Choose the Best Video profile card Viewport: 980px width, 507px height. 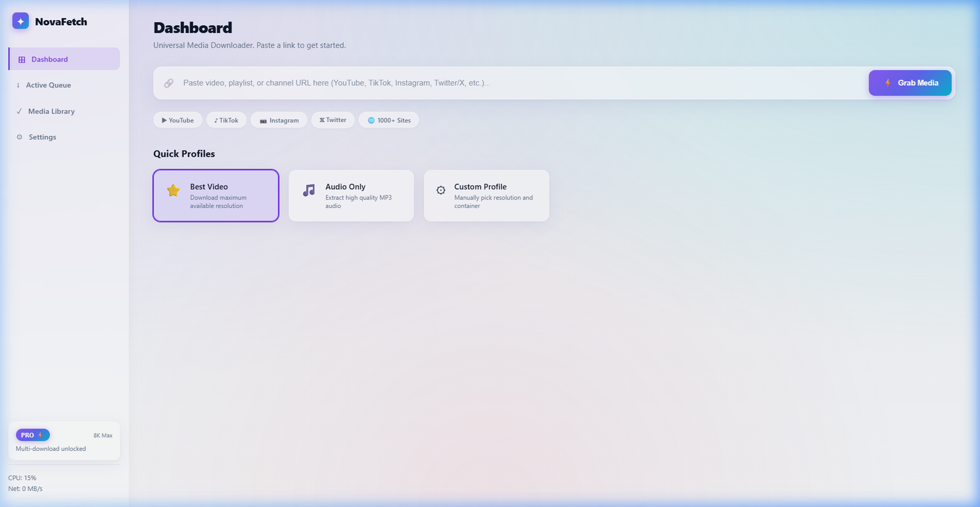[x=216, y=195]
